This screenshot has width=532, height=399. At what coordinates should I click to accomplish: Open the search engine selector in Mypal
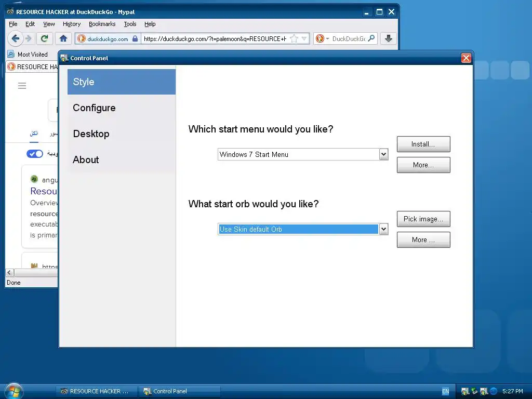[x=322, y=38]
